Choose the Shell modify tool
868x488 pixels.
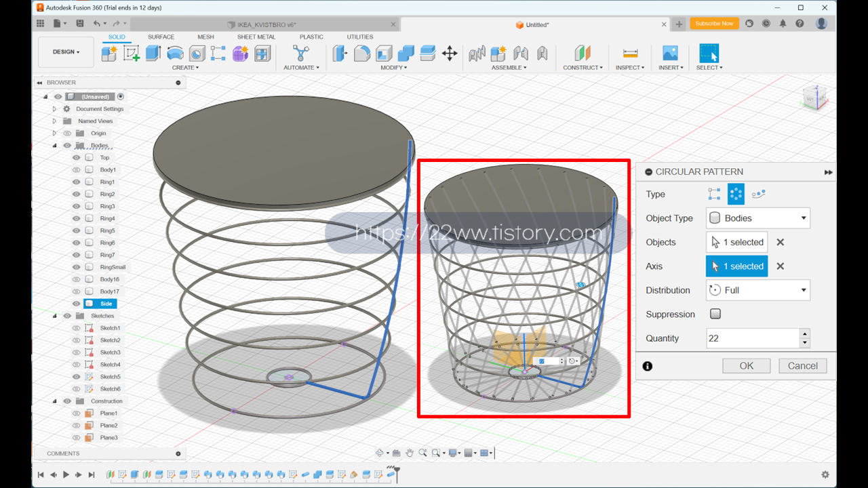(384, 54)
